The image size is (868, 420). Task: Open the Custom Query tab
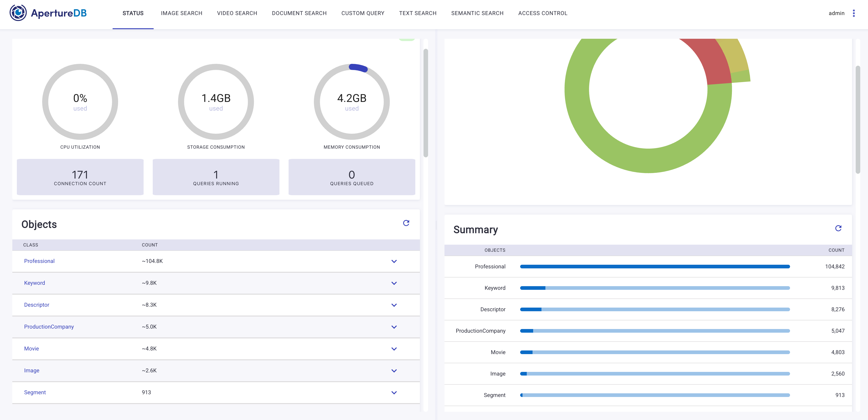(x=363, y=13)
